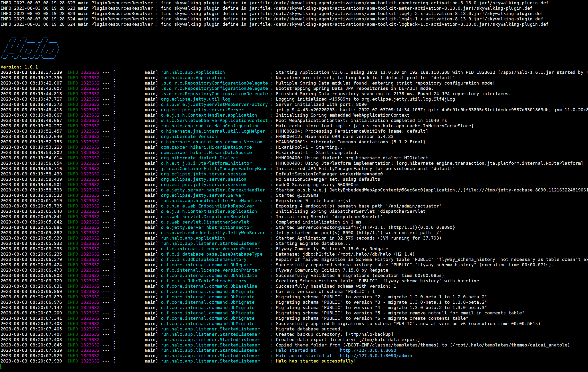588x372 pixels.
Task: Click 'Created backup directory: [/tmp/halo-backup]' text
Action: click(x=334, y=334)
